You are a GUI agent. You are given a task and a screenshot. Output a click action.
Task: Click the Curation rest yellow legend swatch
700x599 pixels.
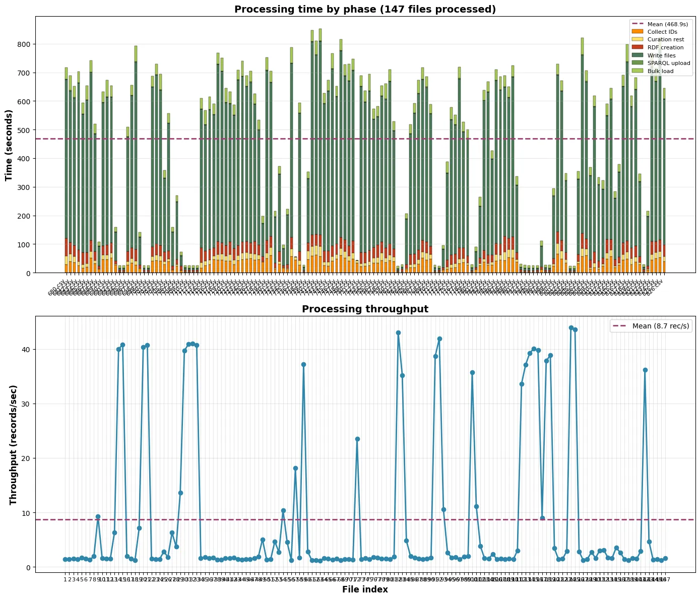tap(638, 39)
